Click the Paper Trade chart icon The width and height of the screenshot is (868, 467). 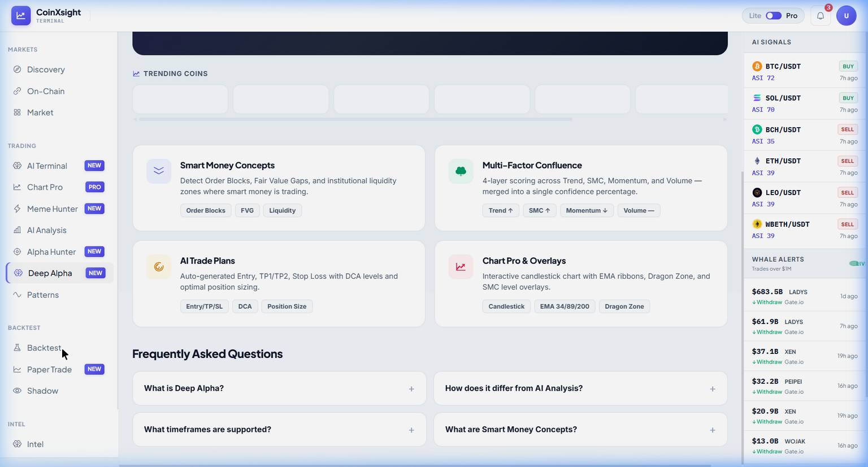17,369
